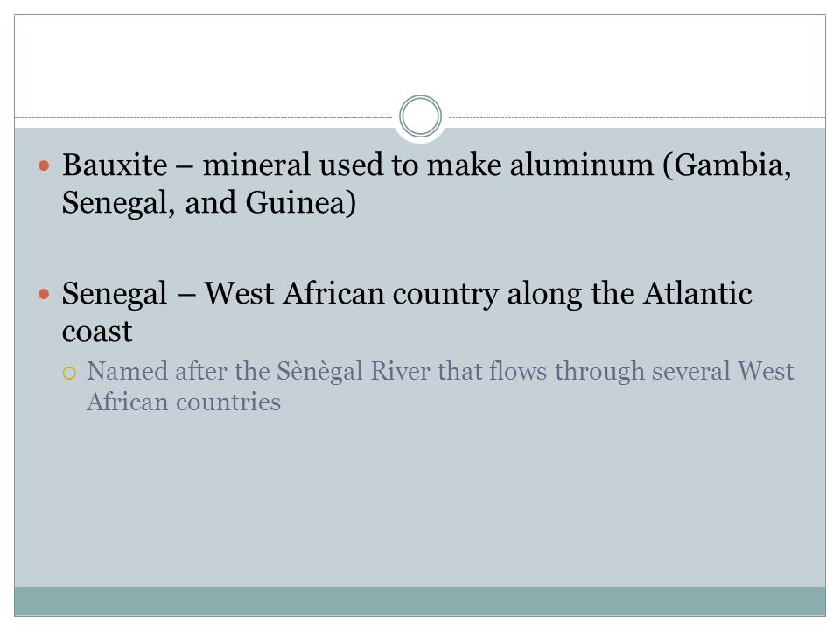Click empty gray body area below text
This screenshot has height=630, width=840.
(420, 498)
